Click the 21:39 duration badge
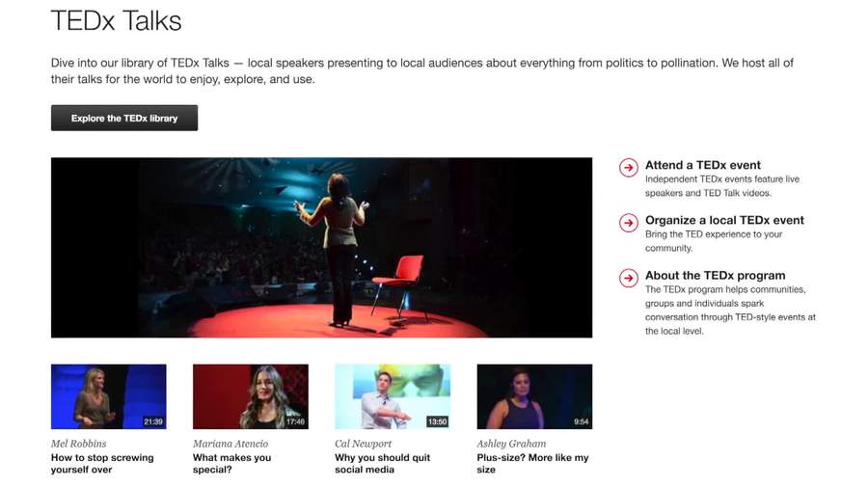Viewport: 868px width, 488px height. tap(152, 421)
